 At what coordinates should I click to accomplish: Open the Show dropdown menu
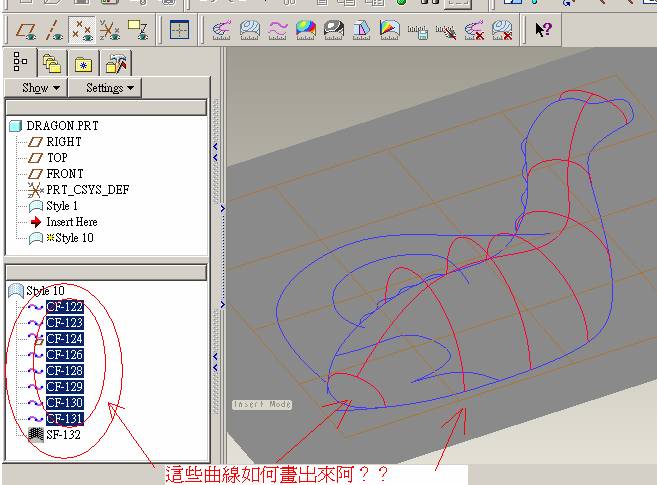(36, 88)
